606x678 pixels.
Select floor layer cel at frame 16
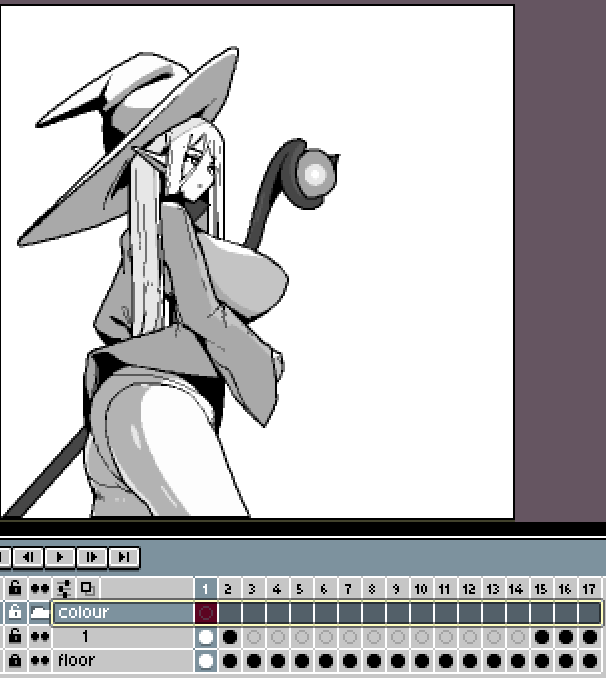566,661
